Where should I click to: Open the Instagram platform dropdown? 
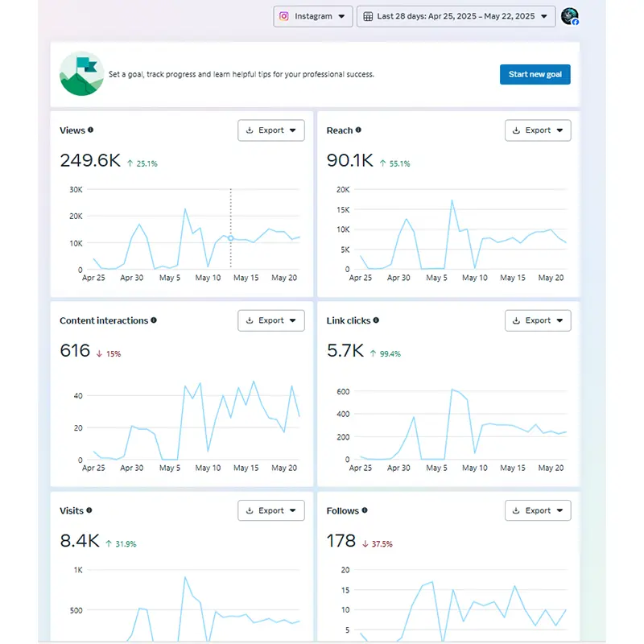pos(313,16)
